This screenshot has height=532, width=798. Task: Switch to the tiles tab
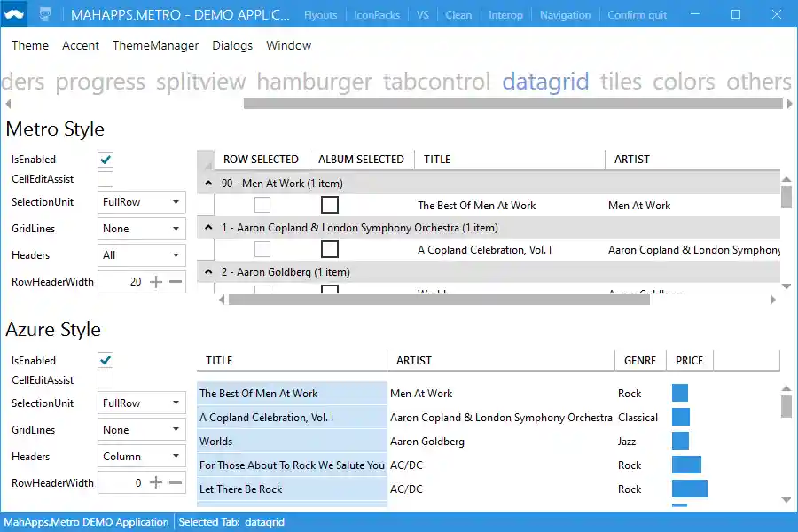pos(620,81)
